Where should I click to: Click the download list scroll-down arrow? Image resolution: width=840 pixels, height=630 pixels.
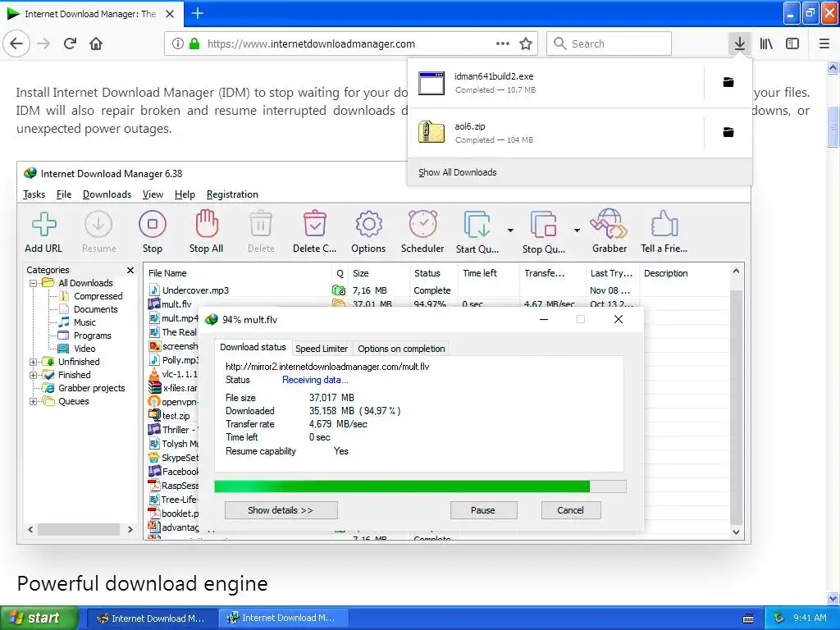click(736, 532)
